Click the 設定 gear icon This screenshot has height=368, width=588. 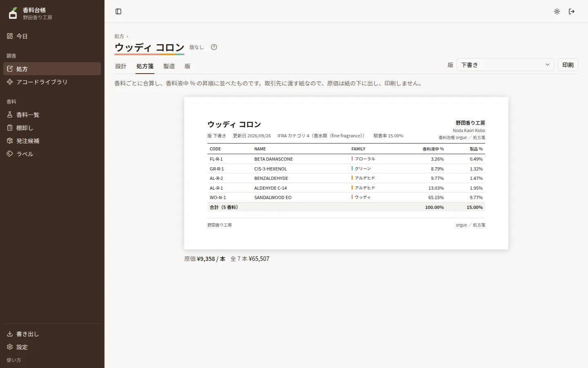click(x=10, y=347)
